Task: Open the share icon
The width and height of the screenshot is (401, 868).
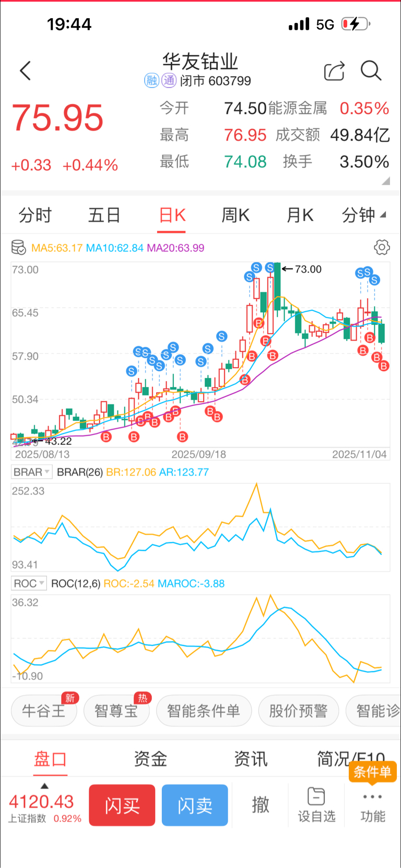Action: pyautogui.click(x=334, y=71)
